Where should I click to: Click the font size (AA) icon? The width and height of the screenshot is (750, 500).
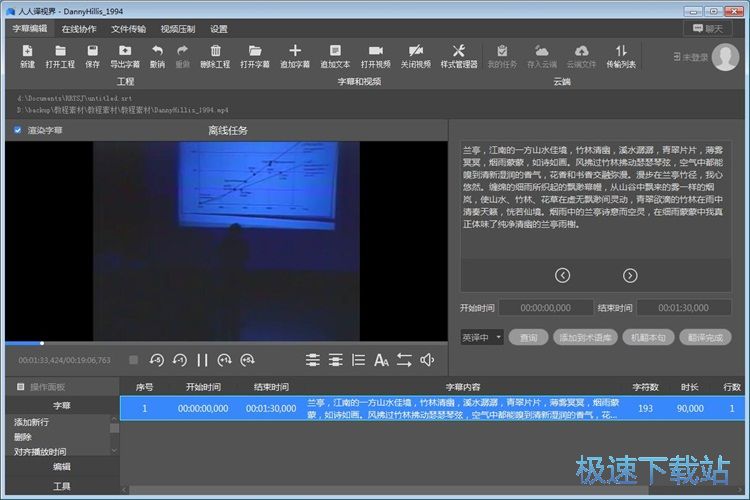(x=381, y=360)
